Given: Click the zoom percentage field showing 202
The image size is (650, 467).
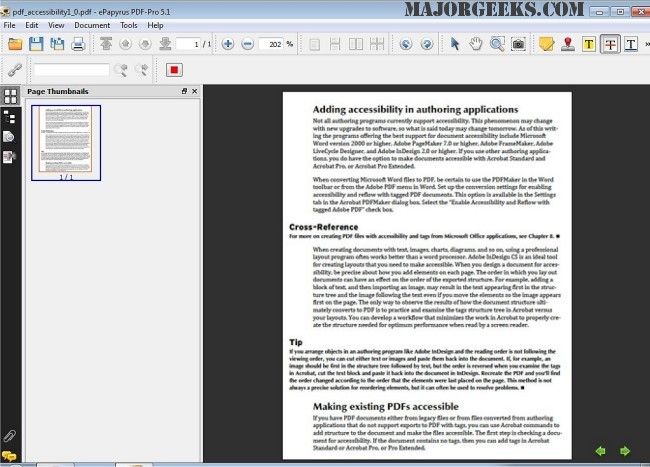Looking at the screenshot, I should pyautogui.click(x=271, y=44).
